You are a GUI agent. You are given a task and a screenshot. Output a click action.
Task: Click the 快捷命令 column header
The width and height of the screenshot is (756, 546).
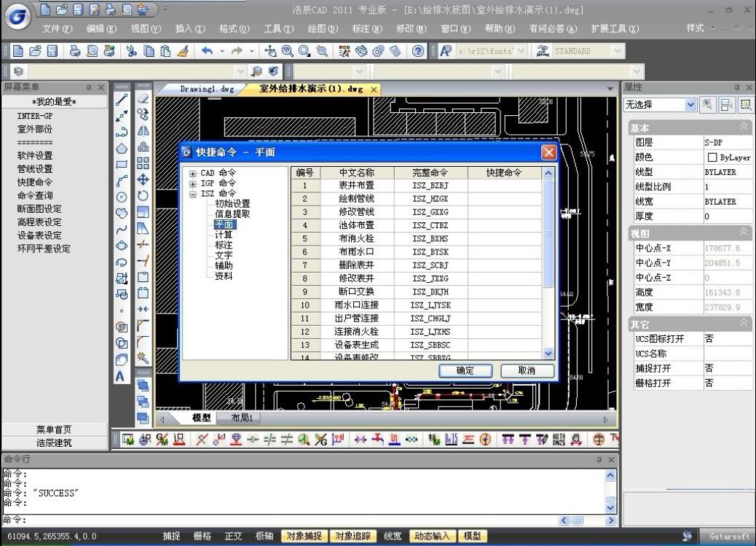click(505, 172)
